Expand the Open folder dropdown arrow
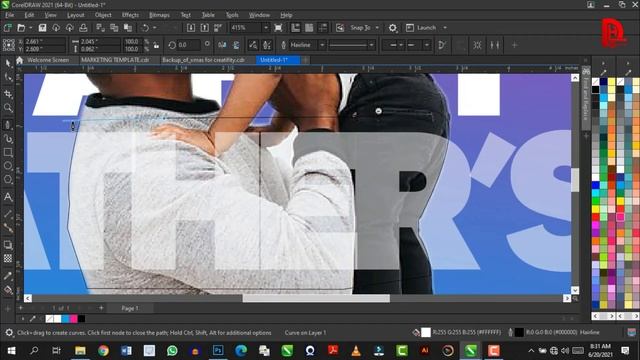Viewport: 640px width, 360px height. click(x=31, y=28)
